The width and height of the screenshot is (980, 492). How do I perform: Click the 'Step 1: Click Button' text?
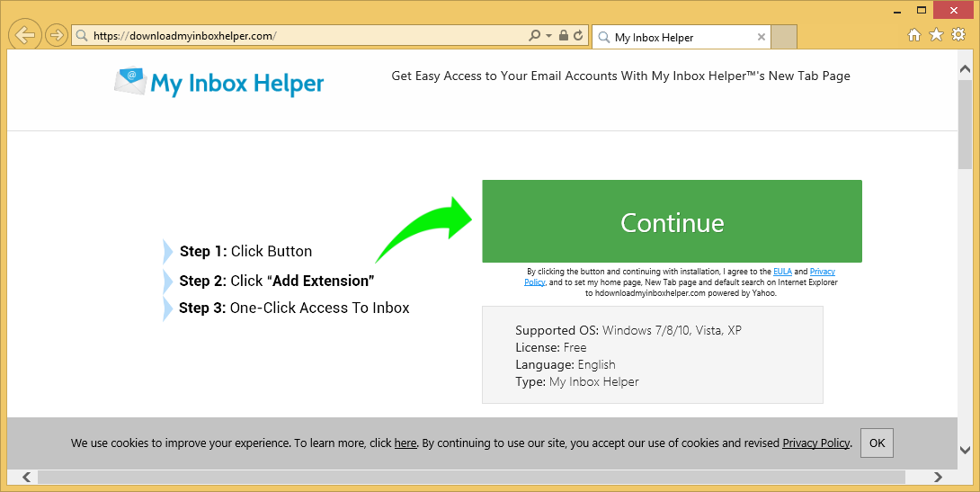(x=245, y=251)
